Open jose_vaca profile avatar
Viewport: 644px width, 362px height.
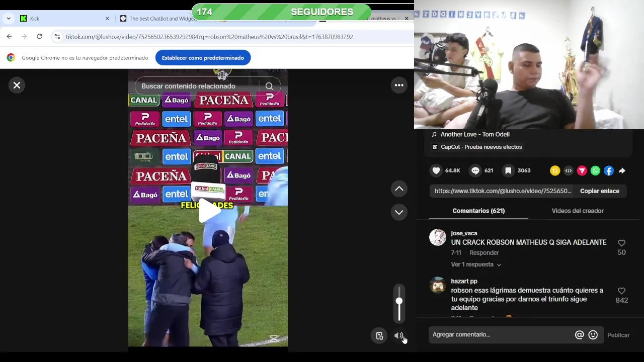coord(438,237)
